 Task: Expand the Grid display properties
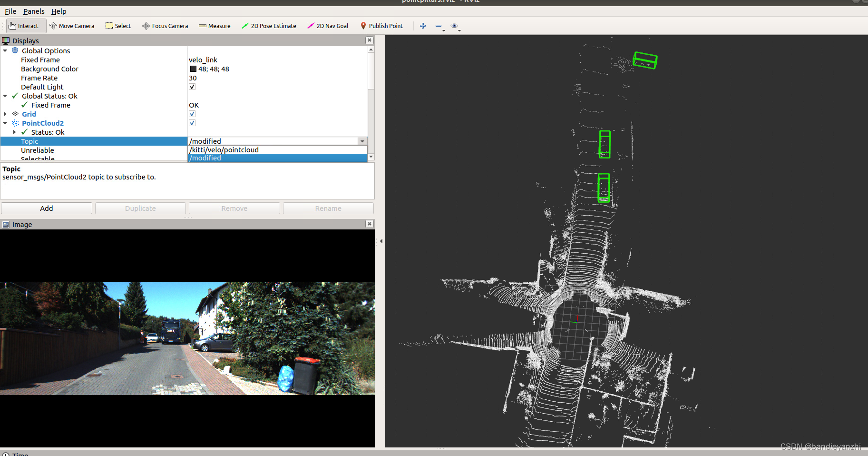point(5,114)
